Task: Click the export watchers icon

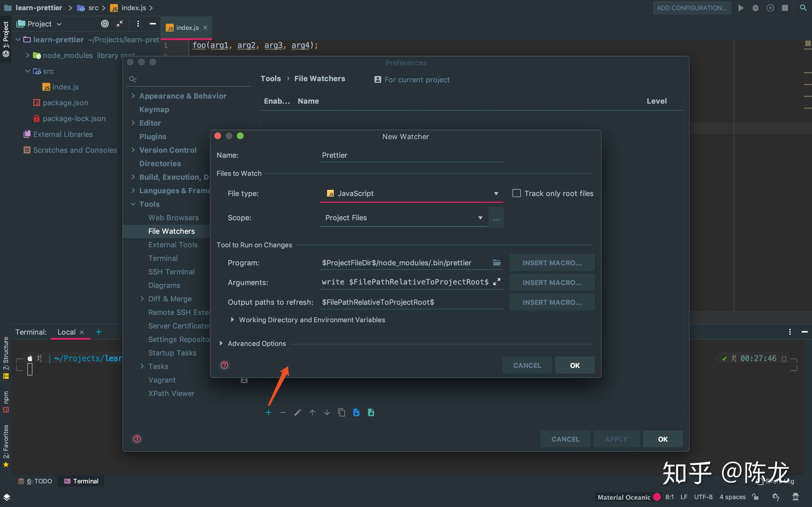Action: pos(371,412)
